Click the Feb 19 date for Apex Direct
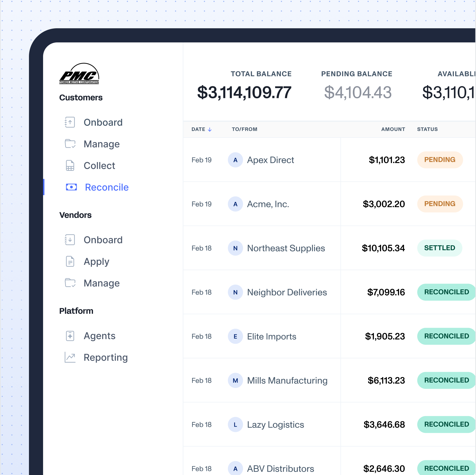The image size is (476, 475). (202, 160)
